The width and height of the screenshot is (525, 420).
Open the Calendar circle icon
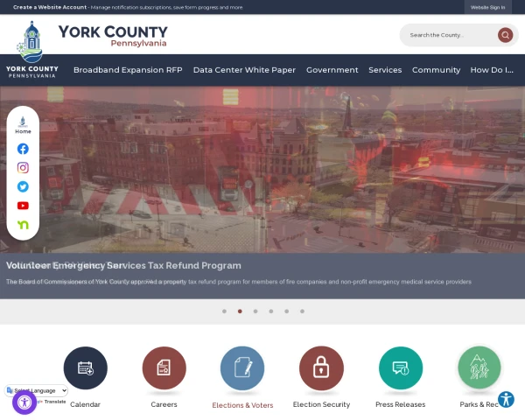pos(86,367)
